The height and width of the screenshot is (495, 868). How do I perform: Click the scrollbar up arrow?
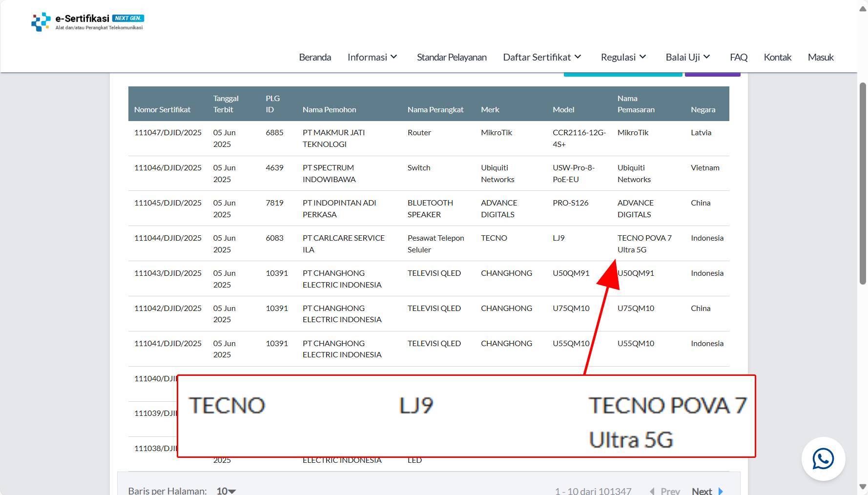(863, 9)
